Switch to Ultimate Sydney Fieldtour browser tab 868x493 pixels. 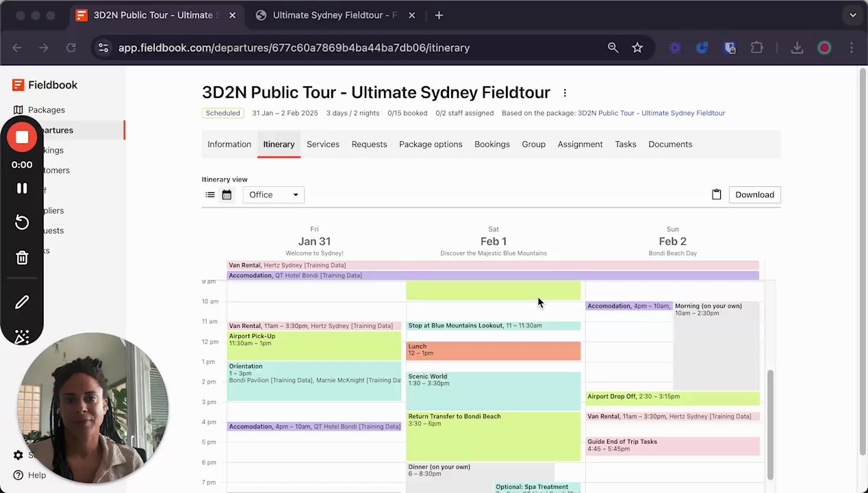click(x=335, y=15)
